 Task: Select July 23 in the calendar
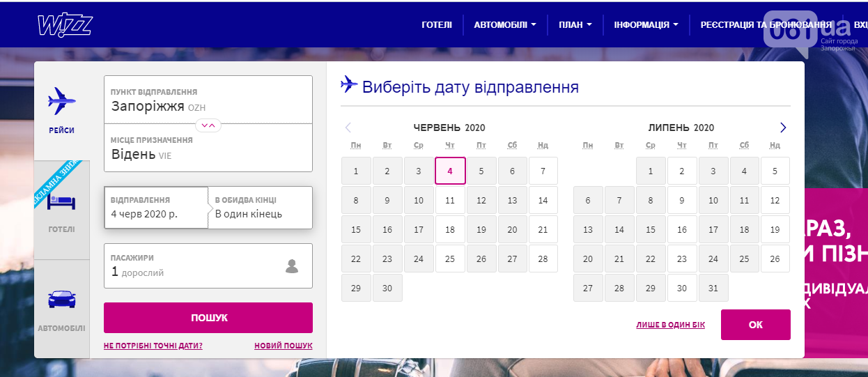pyautogui.click(x=682, y=259)
